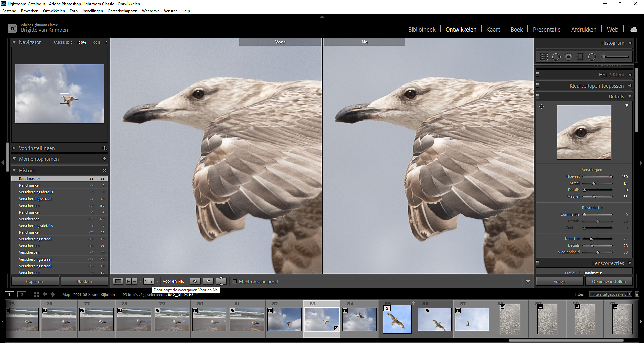Adjust the Luminantie noise reduction slider
Image resolution: width=644 pixels, height=343 pixels.
coord(584,215)
